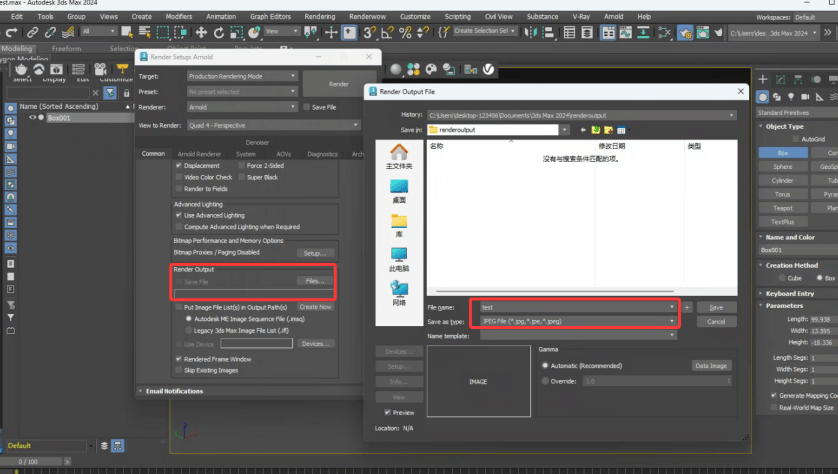This screenshot has height=474, width=838.
Task: Enable Skip Existing Images checkbox
Action: coord(179,370)
